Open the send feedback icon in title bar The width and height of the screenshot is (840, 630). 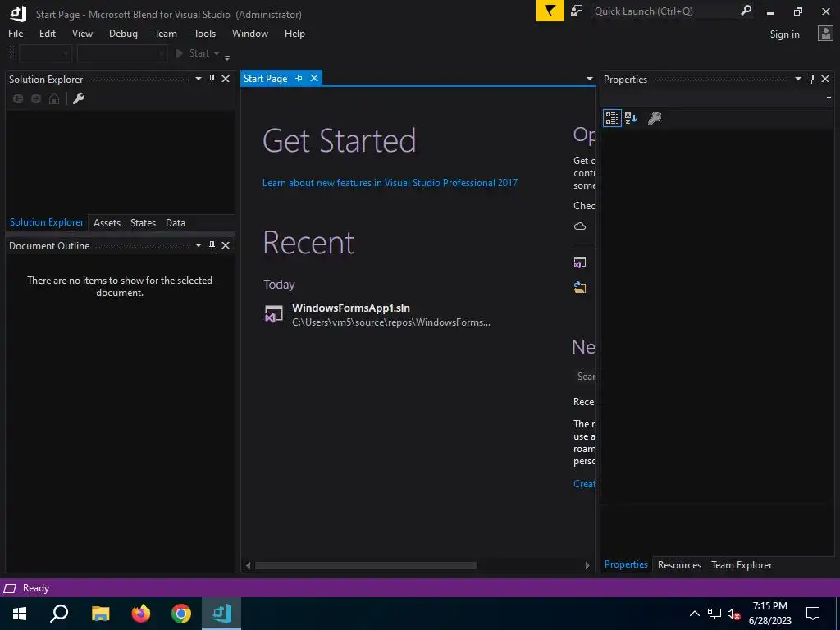577,11
